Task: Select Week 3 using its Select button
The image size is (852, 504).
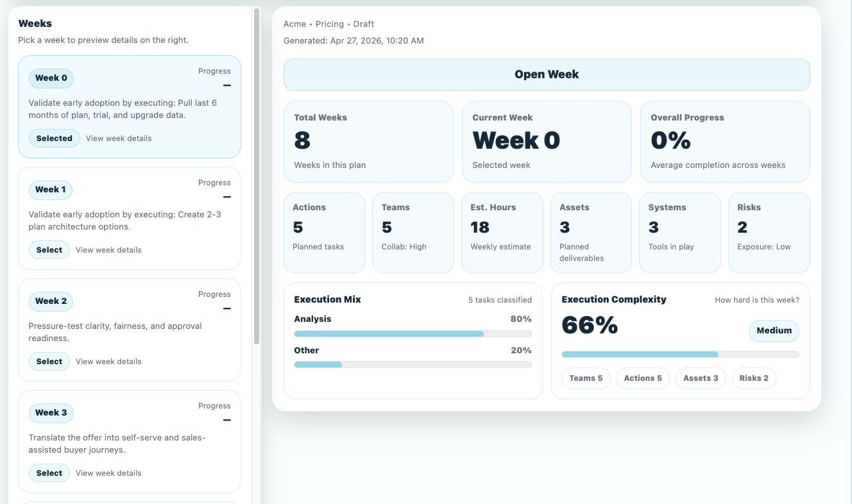Action: point(49,473)
